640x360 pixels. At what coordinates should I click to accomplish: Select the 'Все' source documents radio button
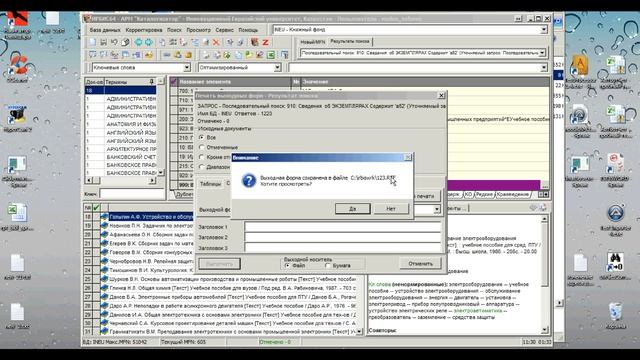point(202,138)
